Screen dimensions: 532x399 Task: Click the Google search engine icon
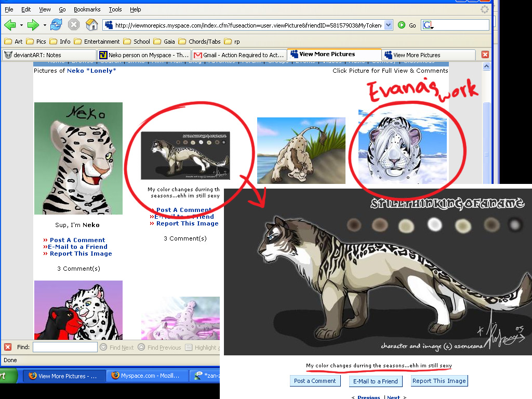(428, 25)
